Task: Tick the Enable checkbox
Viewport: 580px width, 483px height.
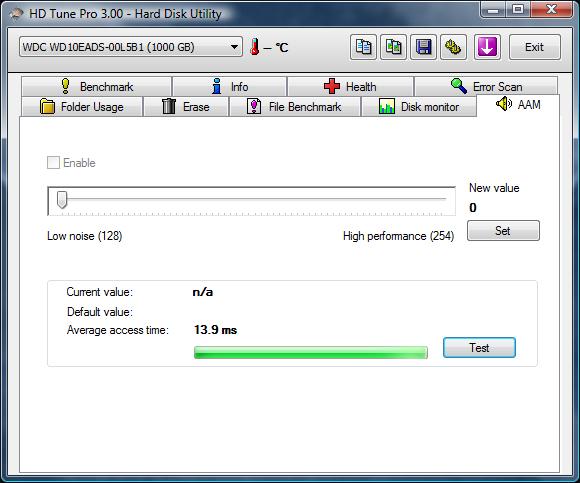Action: coord(53,162)
